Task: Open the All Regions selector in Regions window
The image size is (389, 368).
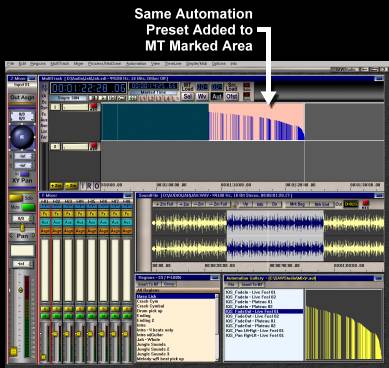Action: click(x=177, y=291)
